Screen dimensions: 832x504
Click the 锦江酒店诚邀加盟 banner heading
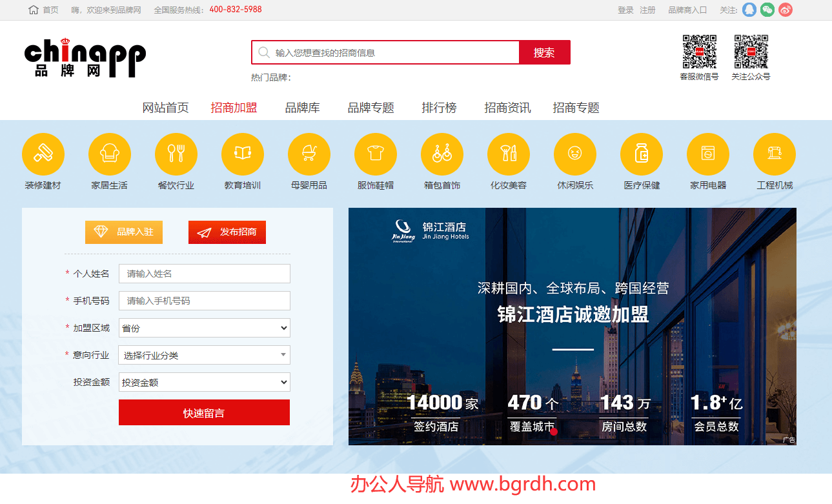573,315
